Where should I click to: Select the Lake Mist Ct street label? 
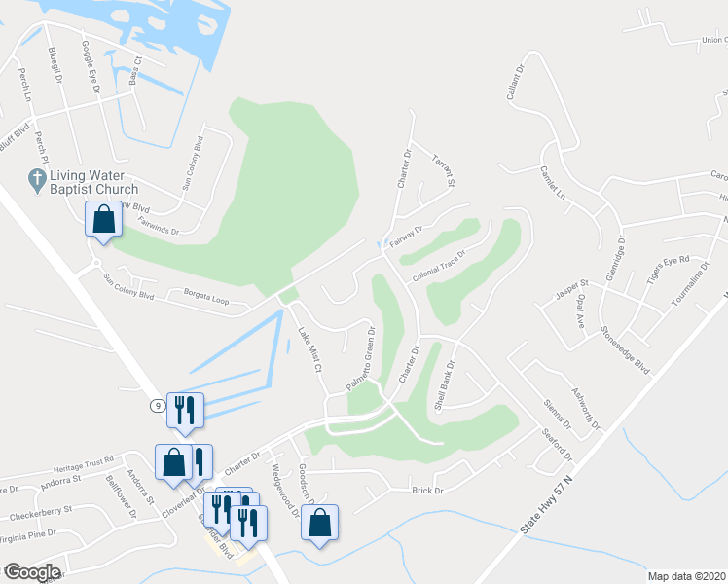[309, 349]
